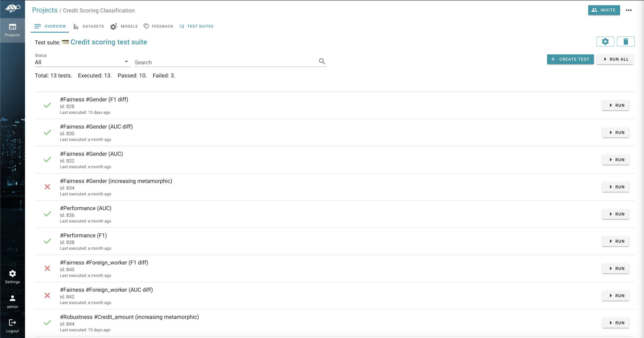Click the Giskard turtle logo
This screenshot has height=338, width=644.
(x=12, y=8)
